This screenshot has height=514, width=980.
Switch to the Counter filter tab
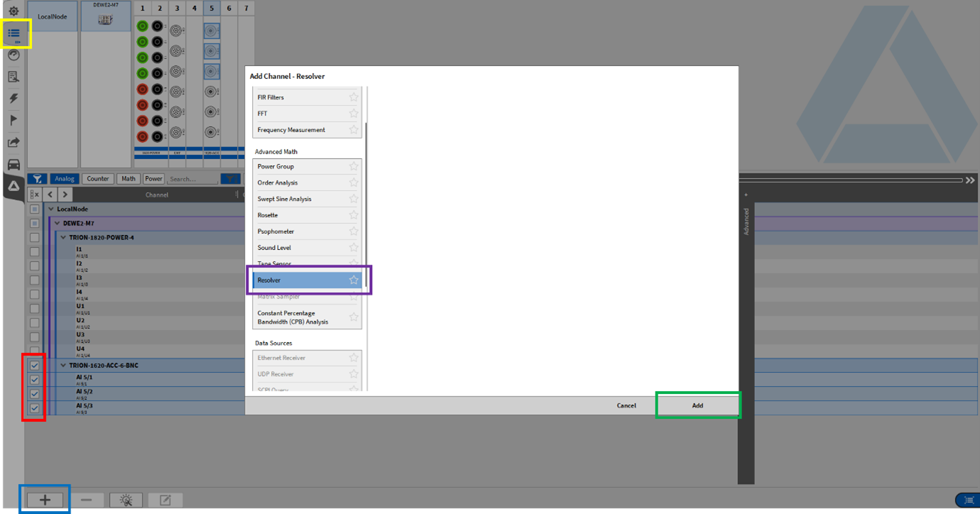point(98,179)
